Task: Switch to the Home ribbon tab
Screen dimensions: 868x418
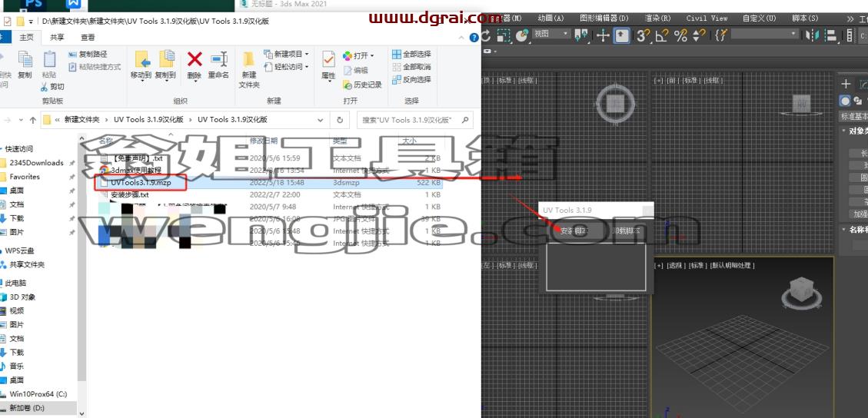Action: (27, 38)
